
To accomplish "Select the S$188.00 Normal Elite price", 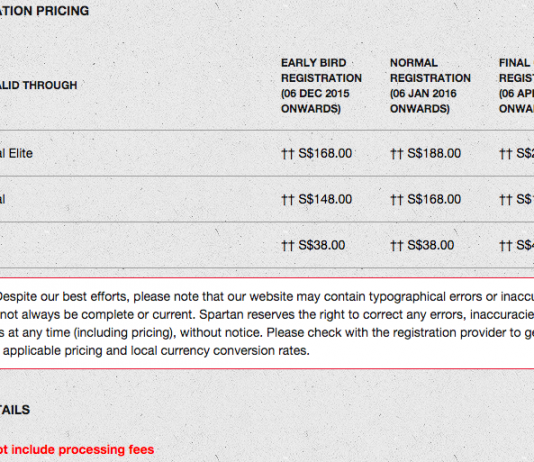I will click(434, 153).
